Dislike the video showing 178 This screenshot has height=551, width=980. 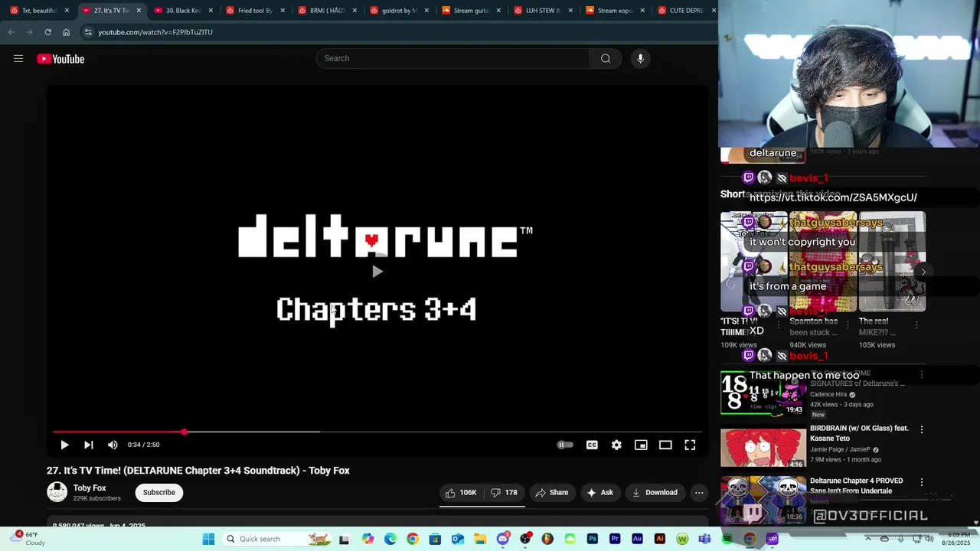pos(505,493)
